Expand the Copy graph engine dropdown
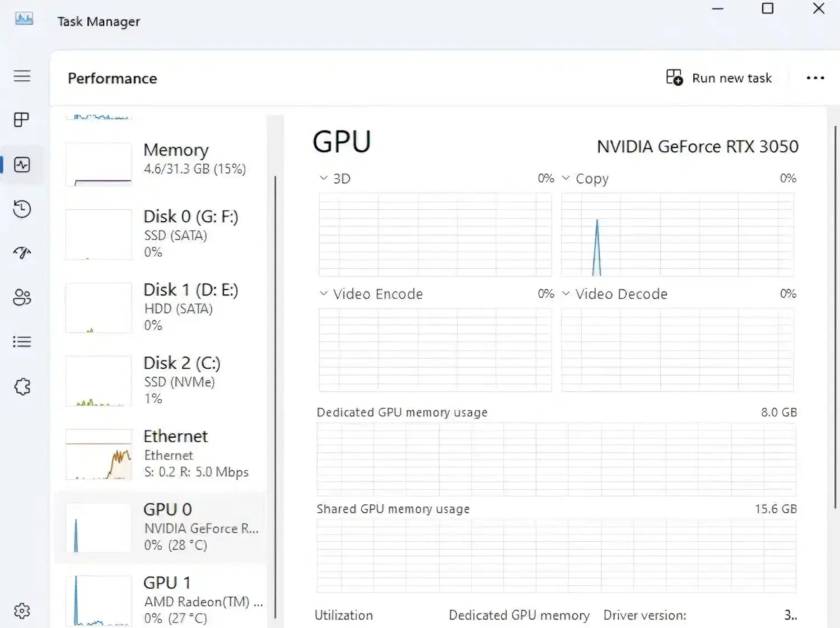 click(x=566, y=179)
